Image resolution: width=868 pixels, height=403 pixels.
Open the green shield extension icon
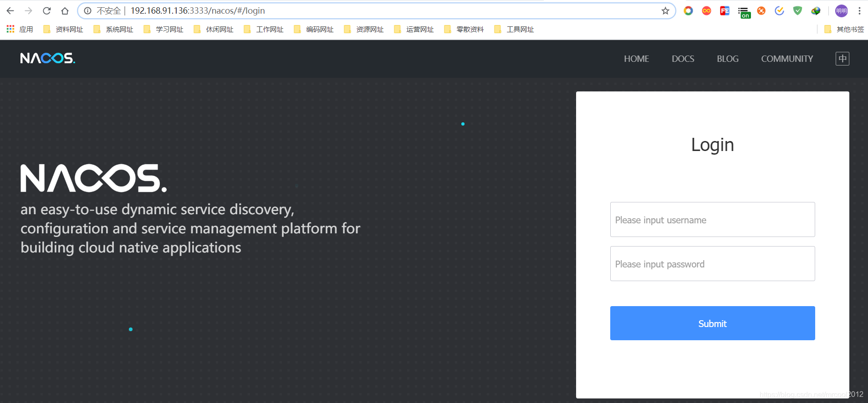(797, 10)
